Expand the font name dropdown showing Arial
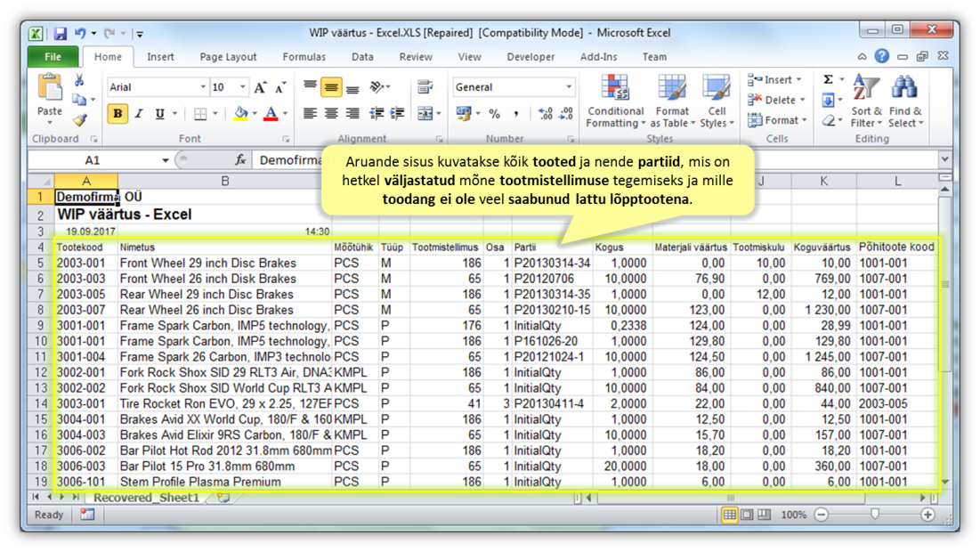The image size is (980, 552). 203,87
